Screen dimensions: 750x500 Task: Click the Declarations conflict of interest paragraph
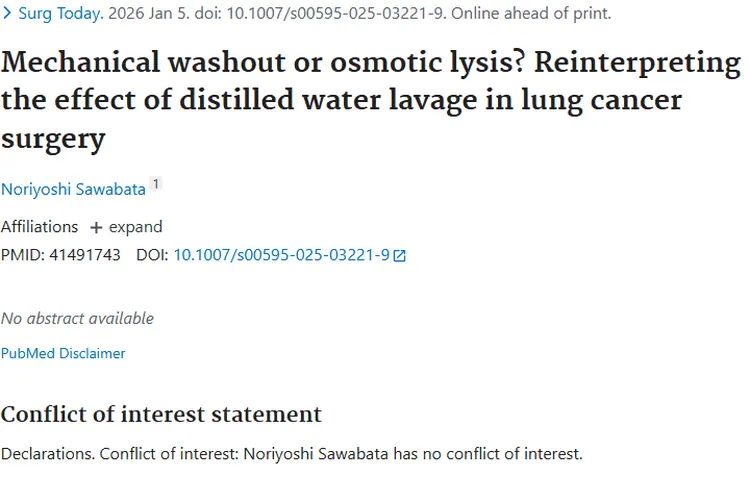pos(291,454)
